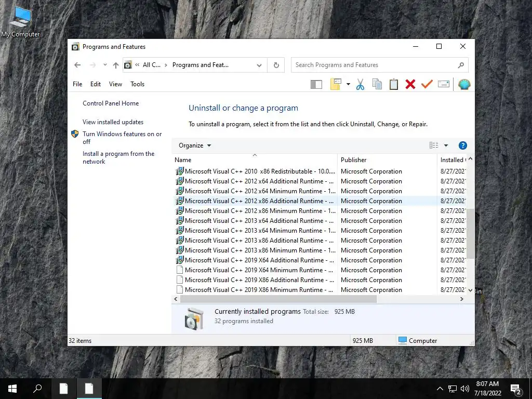Click the envelope email toolbar icon
Screen dimensions: 532x399
pos(444,84)
